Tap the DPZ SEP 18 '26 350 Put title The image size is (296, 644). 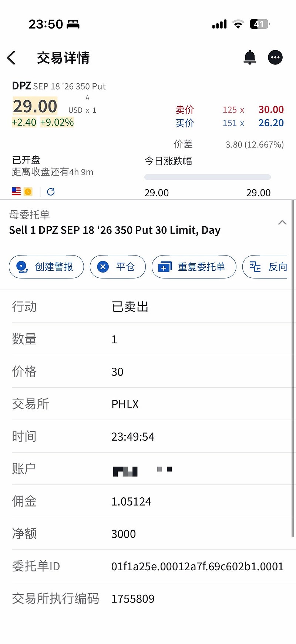[x=59, y=86]
